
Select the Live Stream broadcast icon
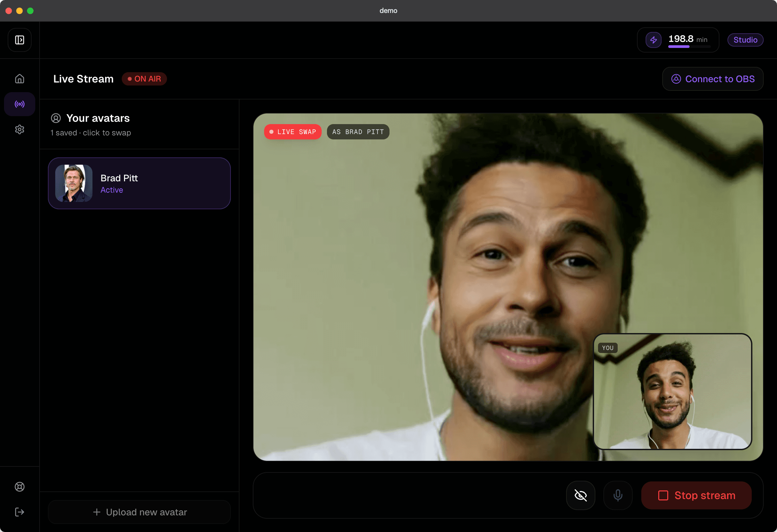click(x=19, y=104)
